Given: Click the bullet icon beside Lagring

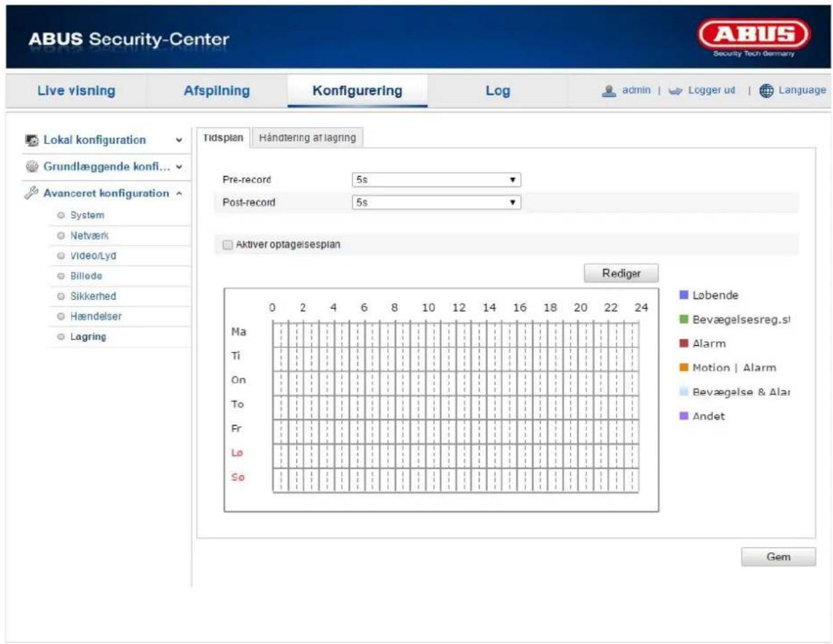Looking at the screenshot, I should click(61, 337).
